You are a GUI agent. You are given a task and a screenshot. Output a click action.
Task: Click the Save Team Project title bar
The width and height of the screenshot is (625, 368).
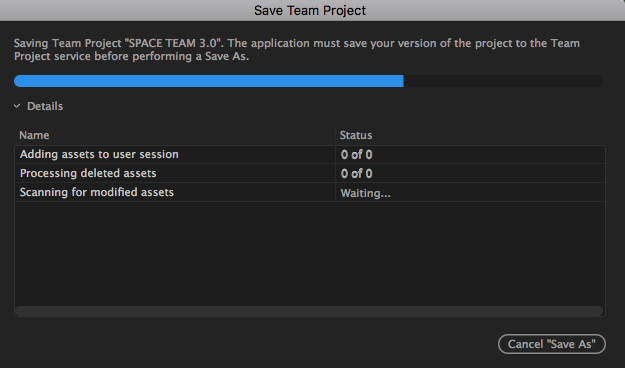310,10
